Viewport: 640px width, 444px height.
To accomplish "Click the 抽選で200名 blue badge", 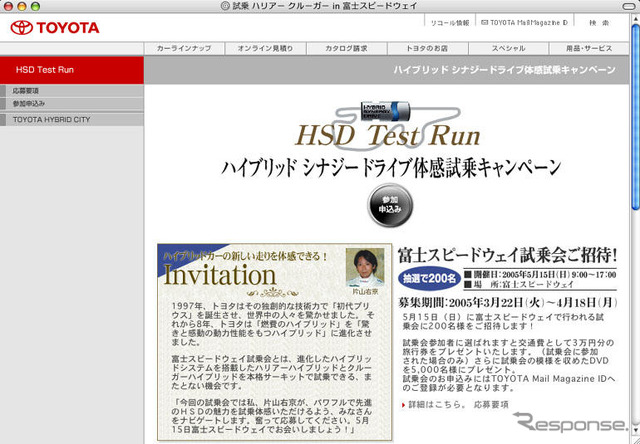I will coord(429,279).
